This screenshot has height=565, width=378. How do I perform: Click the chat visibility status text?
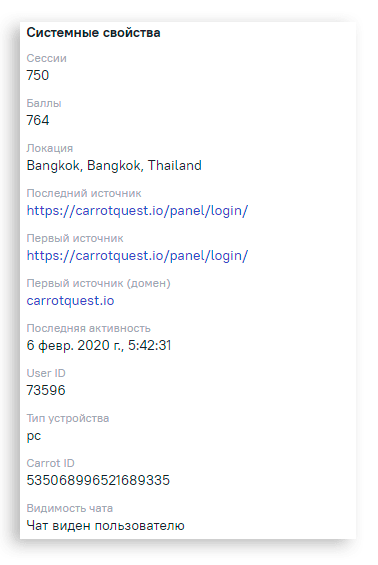(106, 526)
